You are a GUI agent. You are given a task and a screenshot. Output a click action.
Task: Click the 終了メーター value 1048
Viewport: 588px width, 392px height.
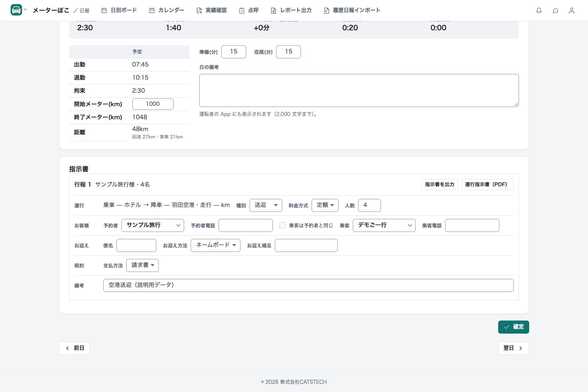pos(140,117)
